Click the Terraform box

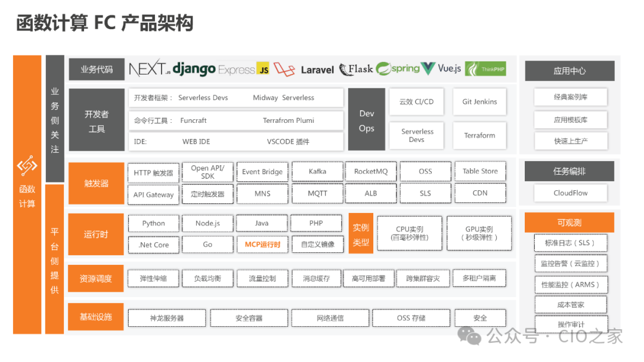coord(479,135)
